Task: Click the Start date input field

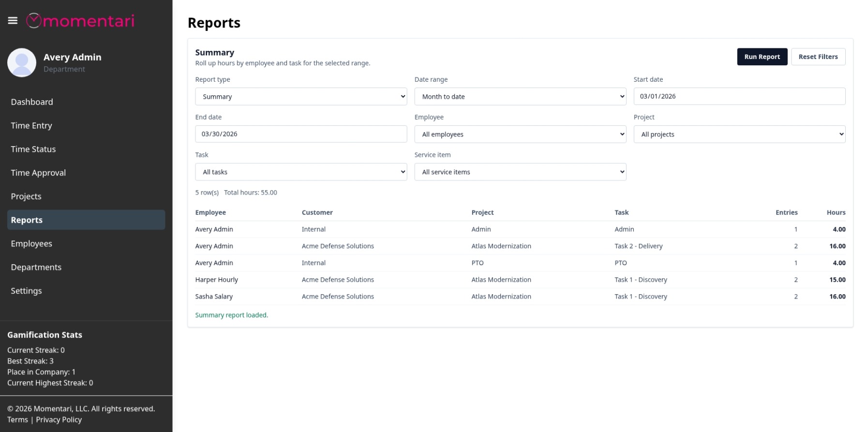Action: point(739,96)
